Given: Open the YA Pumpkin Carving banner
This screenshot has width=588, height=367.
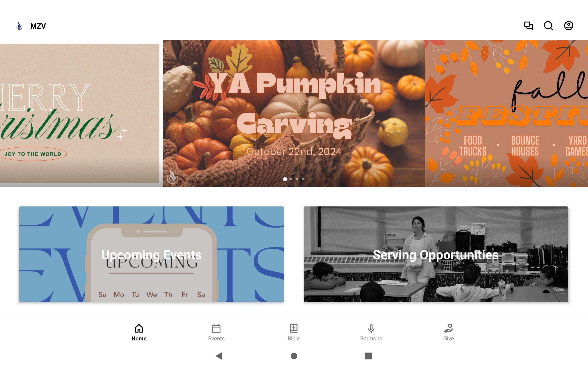Looking at the screenshot, I should (294, 114).
